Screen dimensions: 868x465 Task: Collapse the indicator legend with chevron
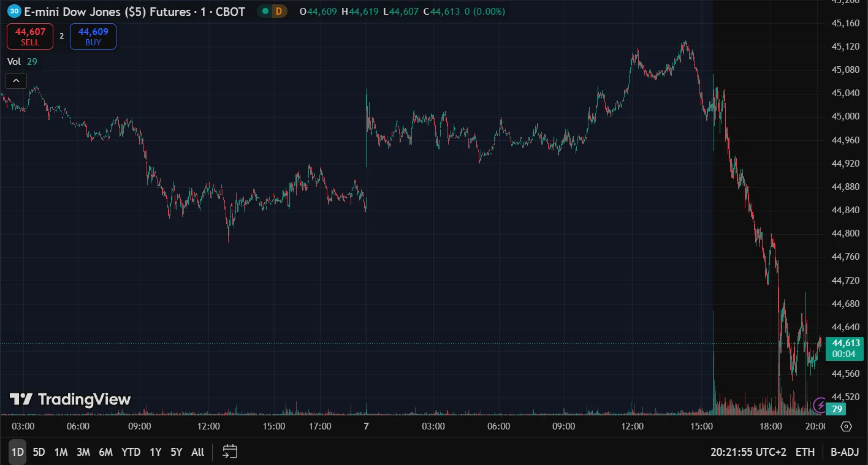16,80
